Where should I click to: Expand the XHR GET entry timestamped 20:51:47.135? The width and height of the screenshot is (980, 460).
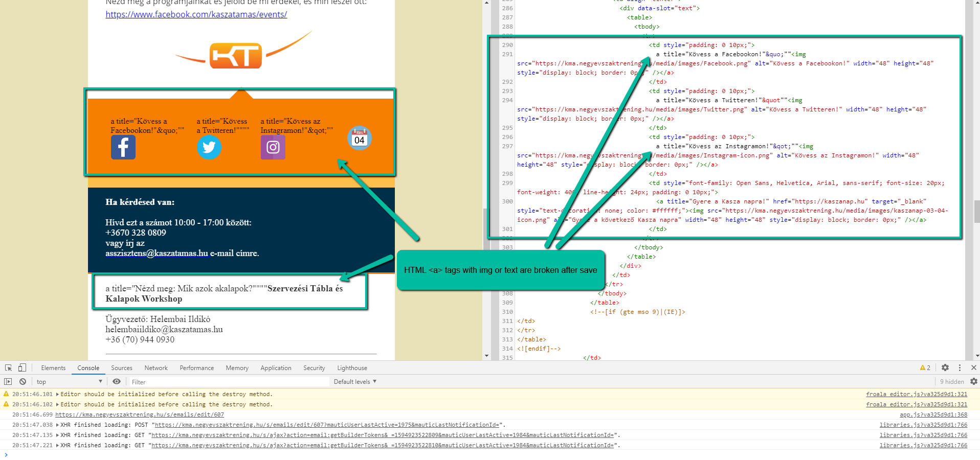pyautogui.click(x=58, y=435)
